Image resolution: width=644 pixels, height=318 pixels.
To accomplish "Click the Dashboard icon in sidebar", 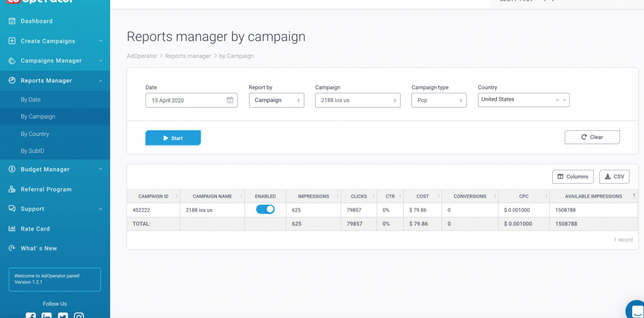I will point(12,21).
